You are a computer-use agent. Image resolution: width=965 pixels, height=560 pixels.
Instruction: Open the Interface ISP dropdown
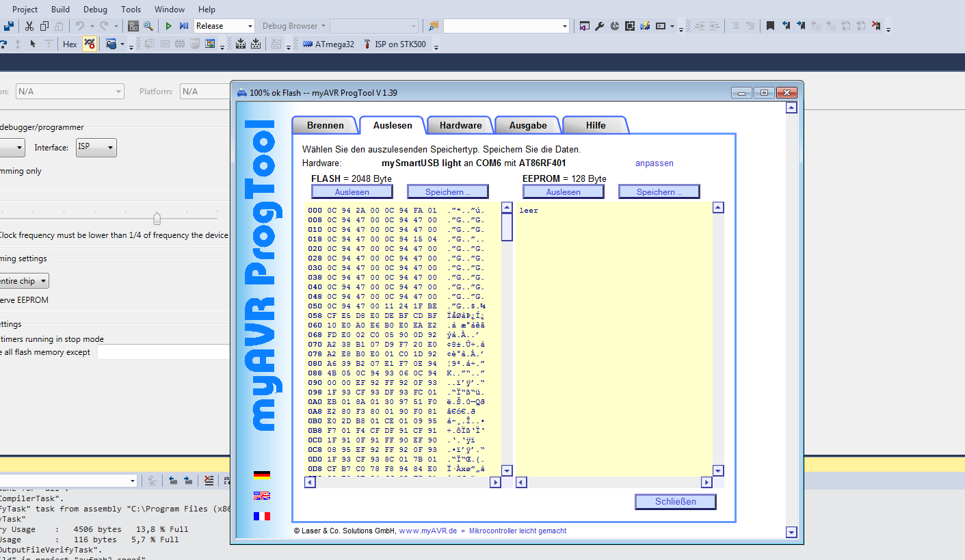[95, 147]
